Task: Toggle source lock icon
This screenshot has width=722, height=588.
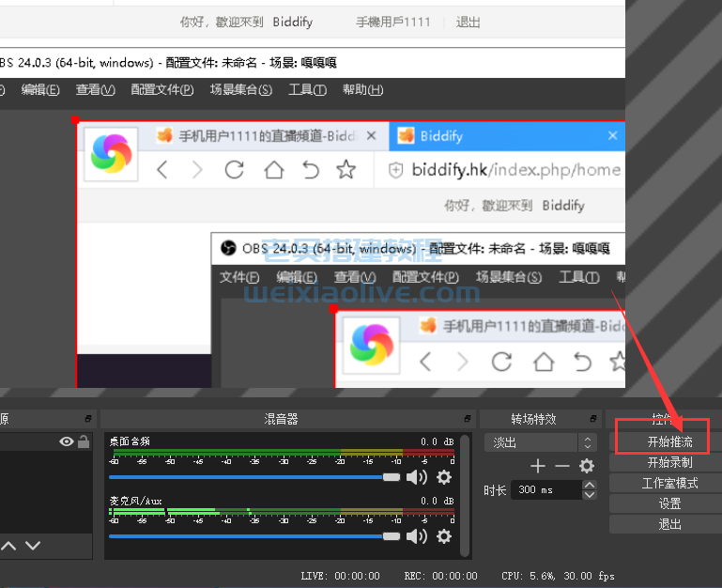Action: tap(84, 441)
